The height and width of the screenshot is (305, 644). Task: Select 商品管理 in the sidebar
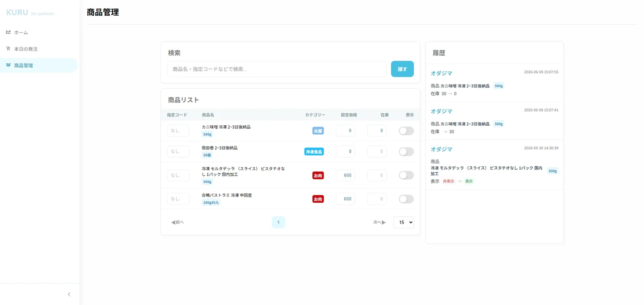[x=39, y=65]
